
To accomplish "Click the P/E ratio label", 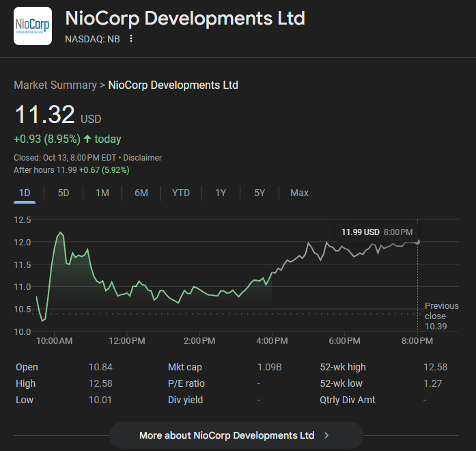I will click(186, 383).
